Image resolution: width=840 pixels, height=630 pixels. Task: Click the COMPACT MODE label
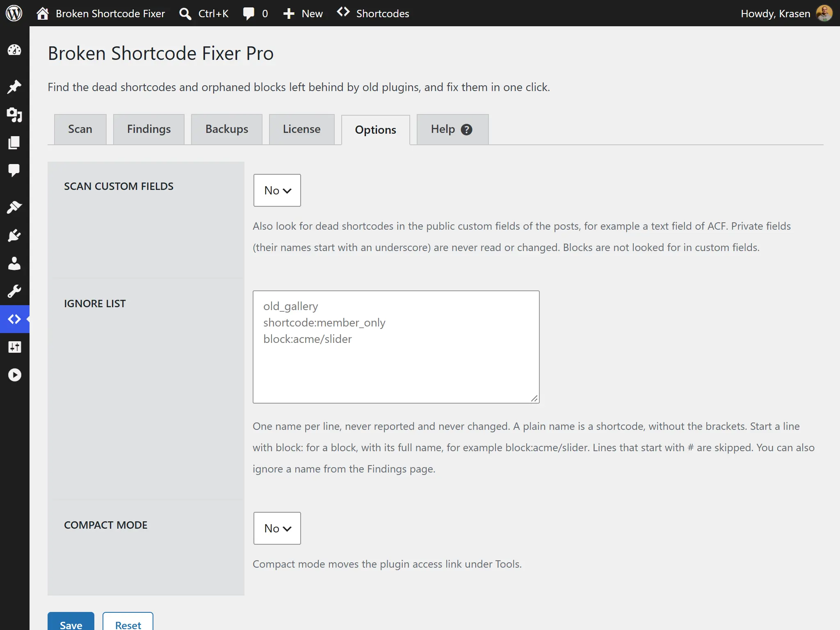[105, 525]
